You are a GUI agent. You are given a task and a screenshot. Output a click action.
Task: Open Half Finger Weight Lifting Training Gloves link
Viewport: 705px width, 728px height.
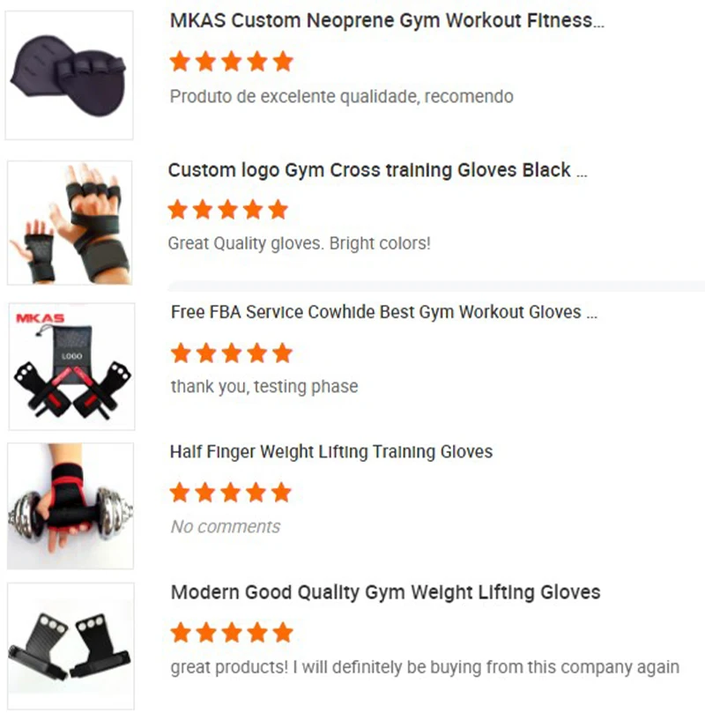331,452
